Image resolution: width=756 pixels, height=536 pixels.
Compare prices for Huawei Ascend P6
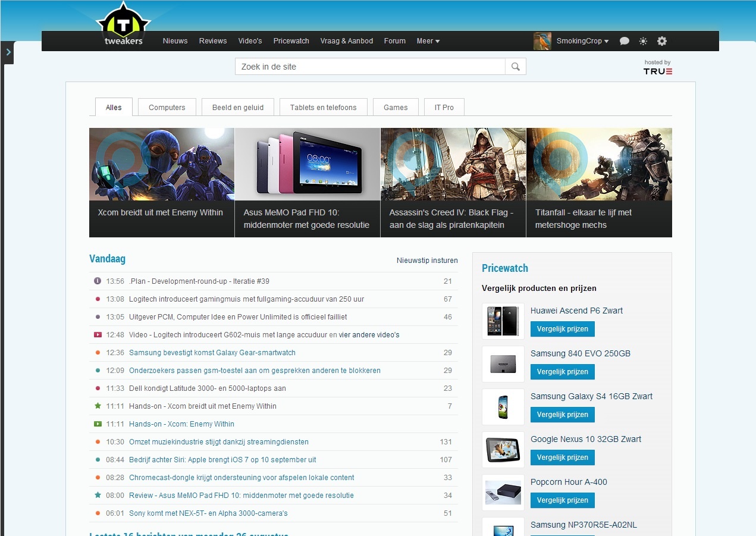tap(563, 329)
